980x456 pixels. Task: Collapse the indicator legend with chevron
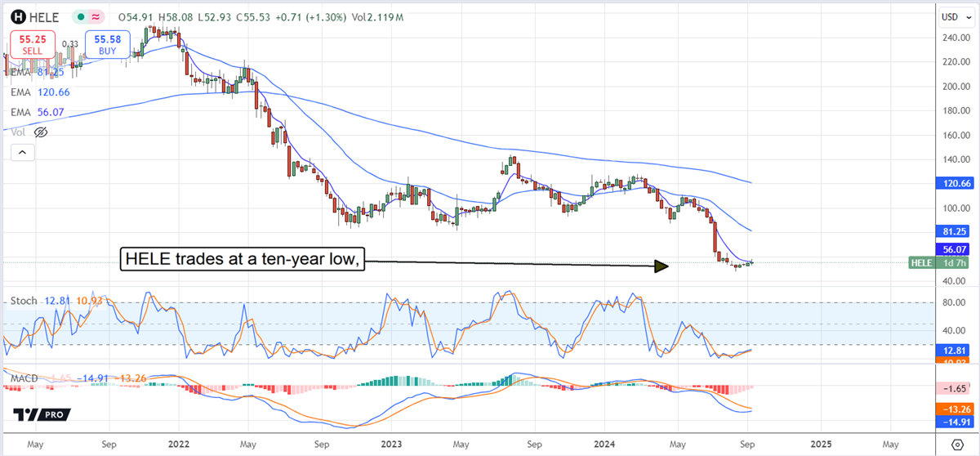pos(22,153)
